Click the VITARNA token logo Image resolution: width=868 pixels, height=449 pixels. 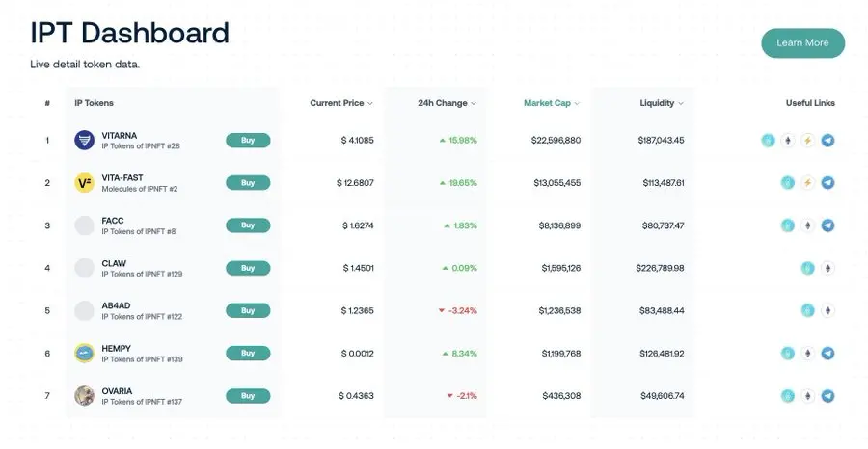pyautogui.click(x=85, y=141)
